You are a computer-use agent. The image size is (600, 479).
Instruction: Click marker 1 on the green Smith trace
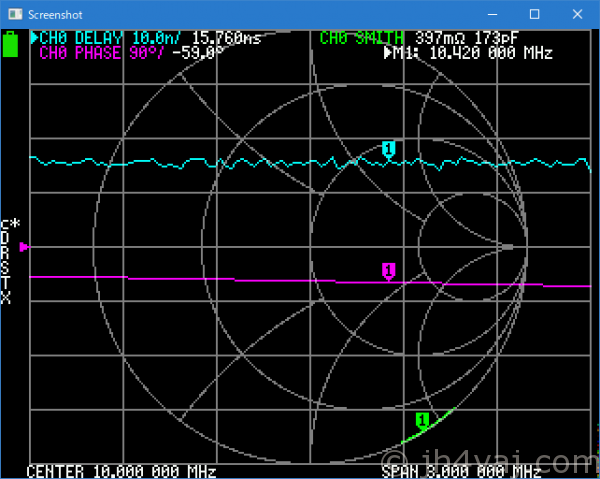(x=422, y=420)
